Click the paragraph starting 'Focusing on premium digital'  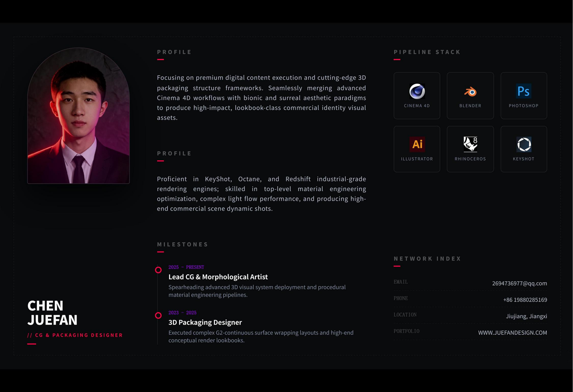click(261, 98)
